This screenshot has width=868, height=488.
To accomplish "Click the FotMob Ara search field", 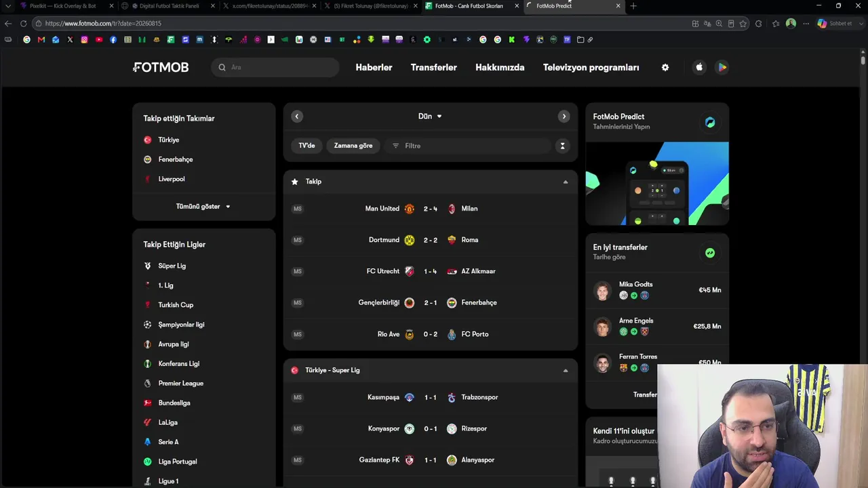I will (x=275, y=67).
